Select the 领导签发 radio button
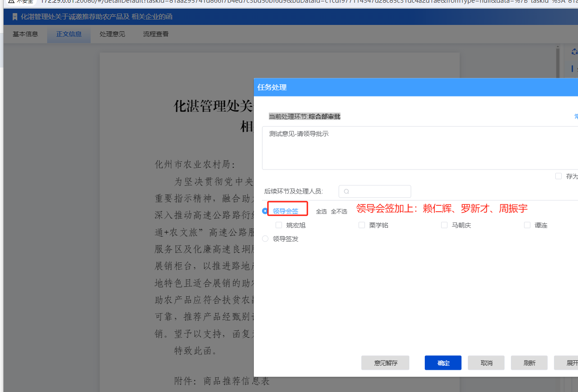This screenshot has width=578, height=392. (x=265, y=238)
